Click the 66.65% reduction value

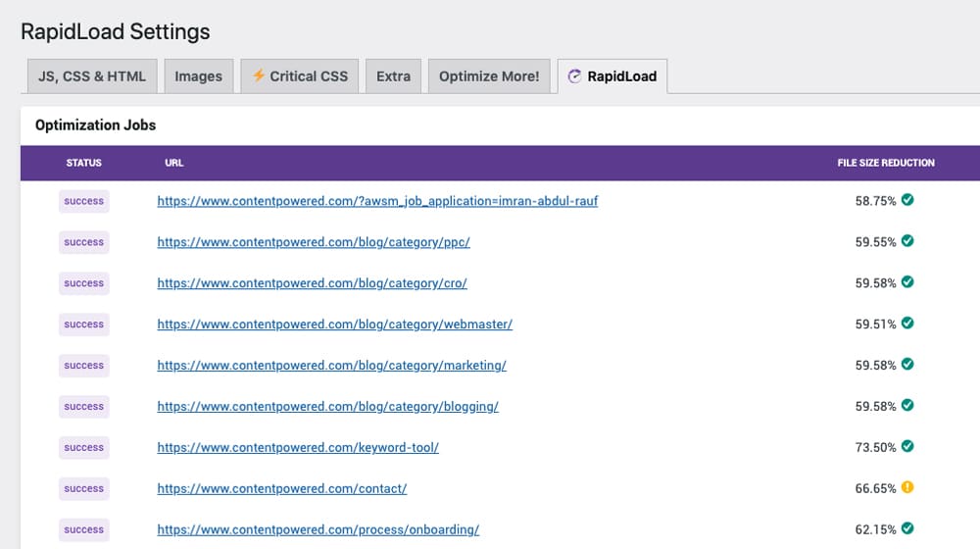pos(875,489)
